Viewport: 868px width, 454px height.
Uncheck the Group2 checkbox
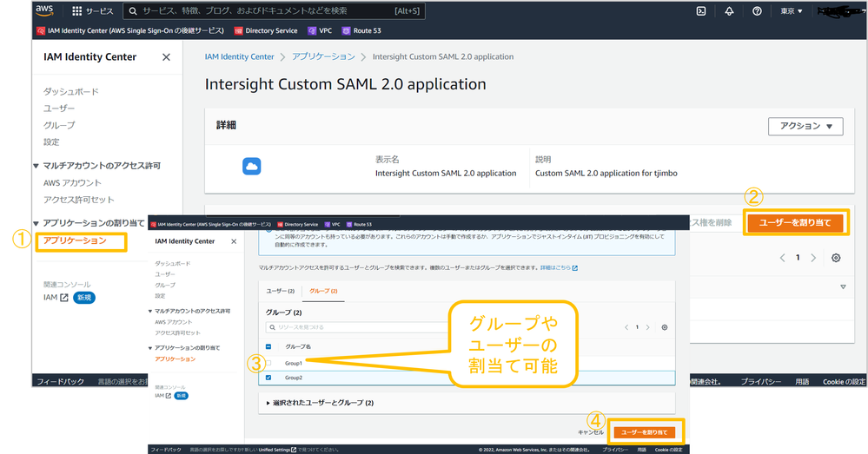point(268,378)
